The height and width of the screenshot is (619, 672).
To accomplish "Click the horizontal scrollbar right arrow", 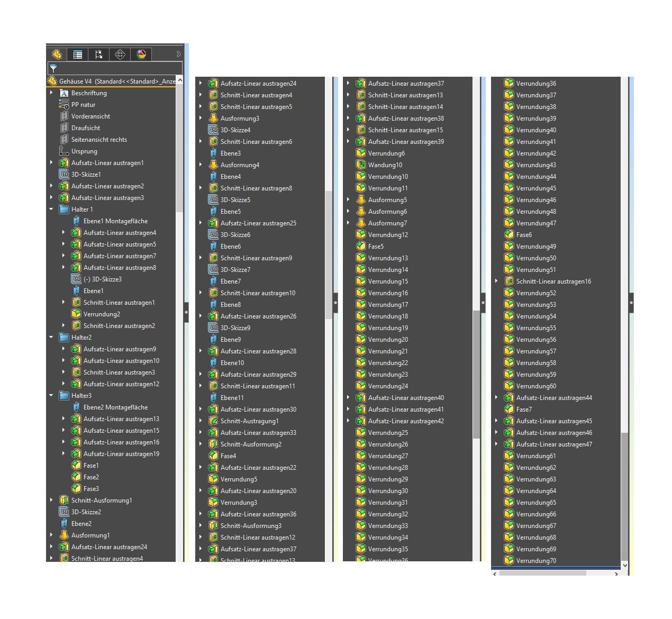I will click(616, 574).
